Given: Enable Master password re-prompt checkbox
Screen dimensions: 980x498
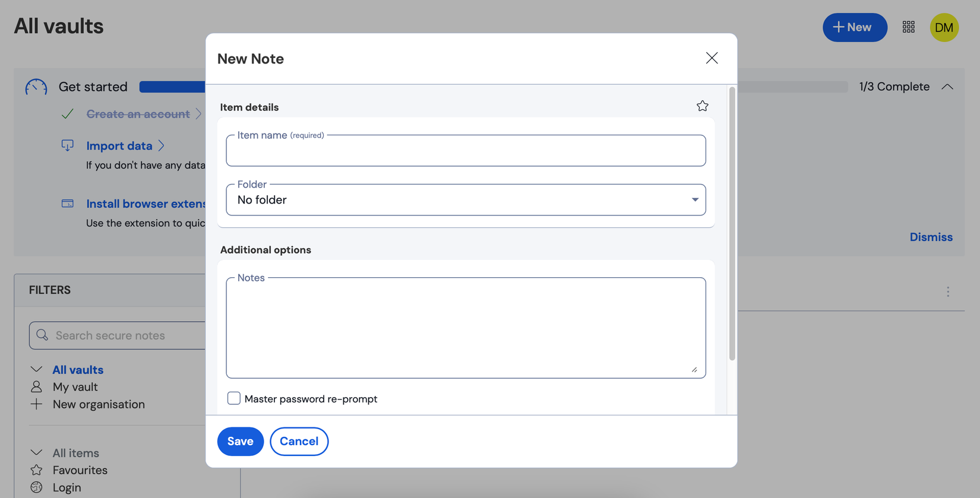Looking at the screenshot, I should pyautogui.click(x=234, y=398).
